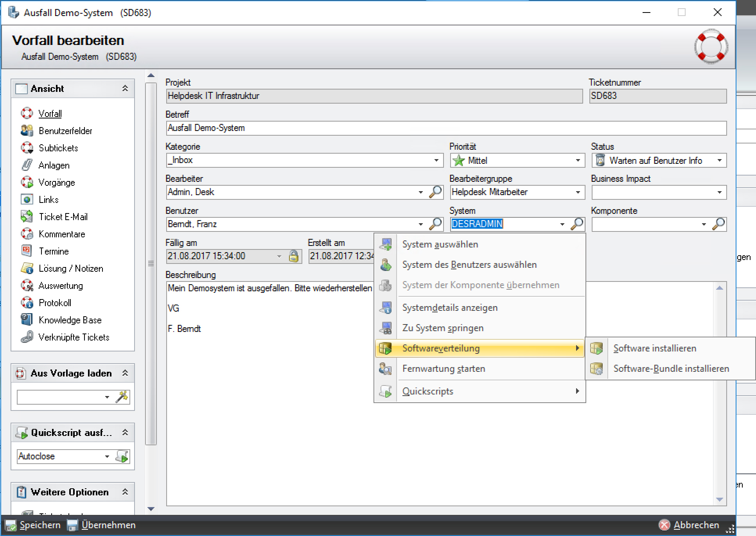Toggle the lock icon beside Fällig am

[x=293, y=256]
